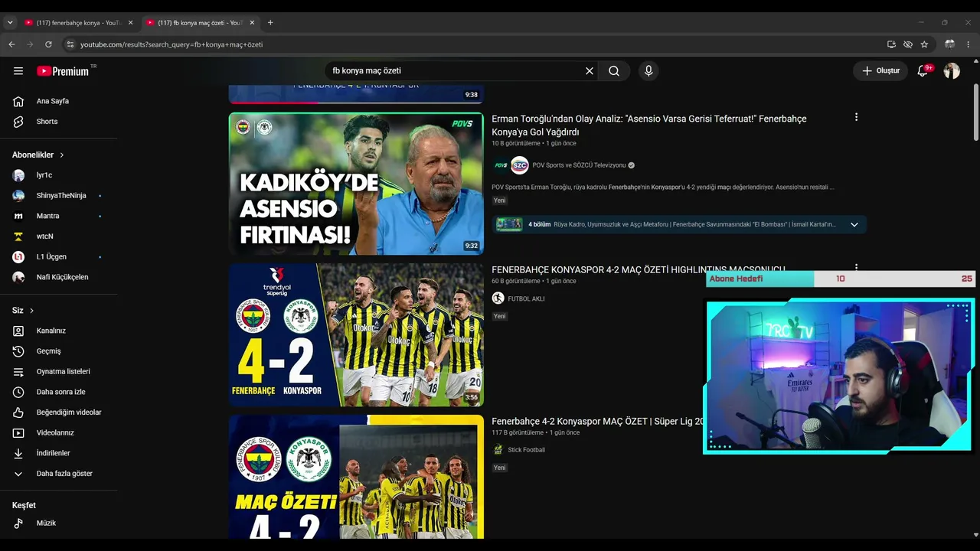The image size is (980, 551).
Task: Play Futbol Aklı 4-2 thumbnail
Action: [356, 334]
